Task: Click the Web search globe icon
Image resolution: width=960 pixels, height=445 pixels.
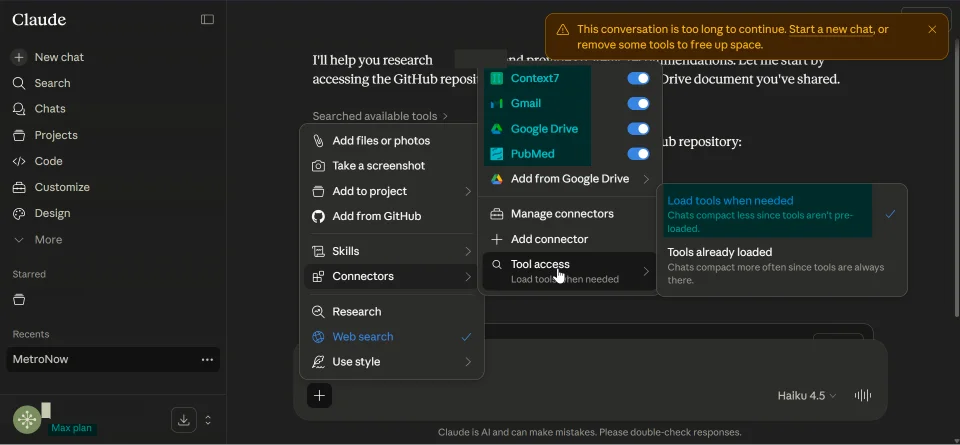Action: [x=318, y=337]
